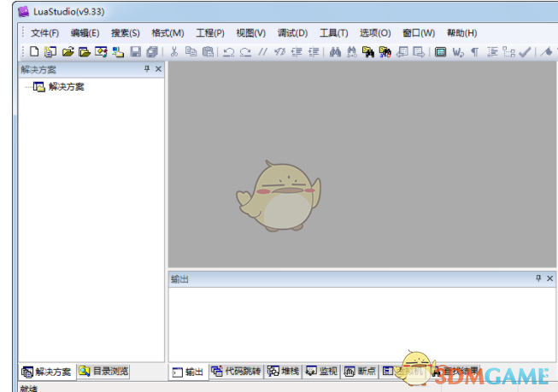Increase indent using the indent icon
558x392 pixels.
click(x=314, y=52)
